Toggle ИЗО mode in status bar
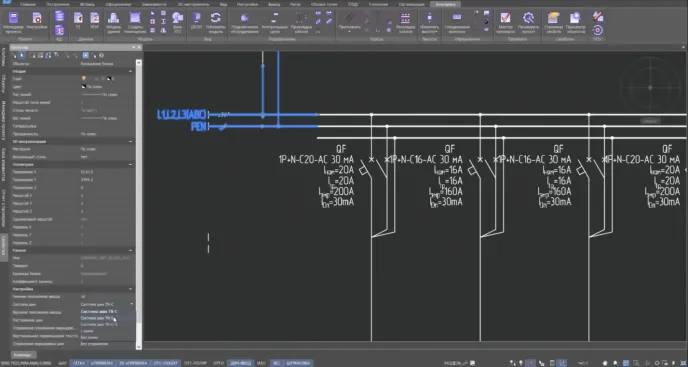688x367 pixels. (x=262, y=363)
